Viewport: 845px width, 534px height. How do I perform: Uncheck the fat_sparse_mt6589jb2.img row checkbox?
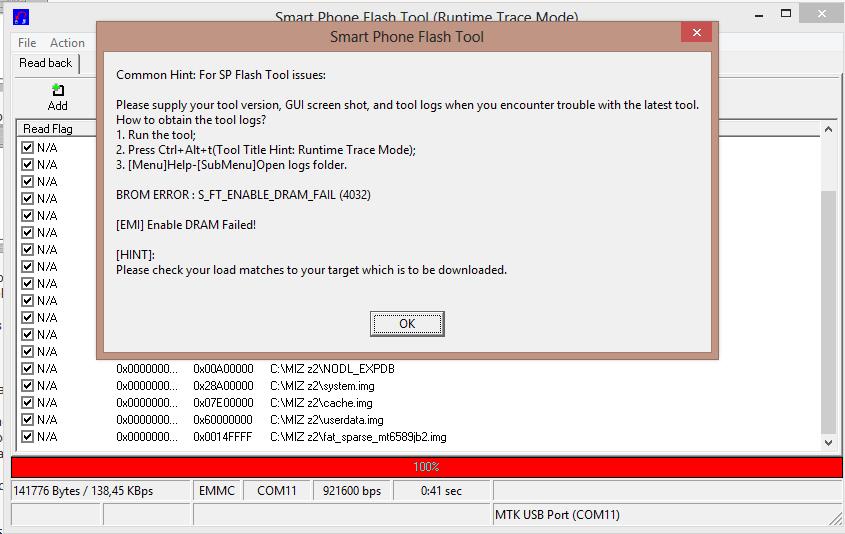click(x=27, y=436)
